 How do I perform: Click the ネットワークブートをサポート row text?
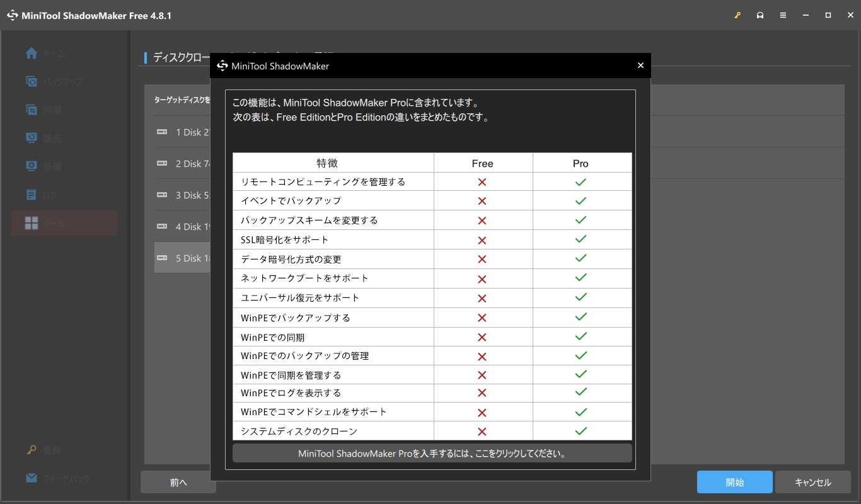pyautogui.click(x=304, y=278)
